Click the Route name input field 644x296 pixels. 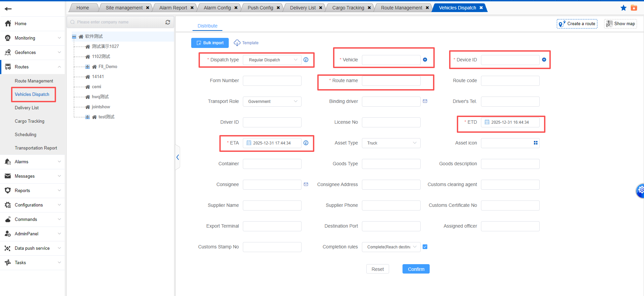pyautogui.click(x=391, y=81)
